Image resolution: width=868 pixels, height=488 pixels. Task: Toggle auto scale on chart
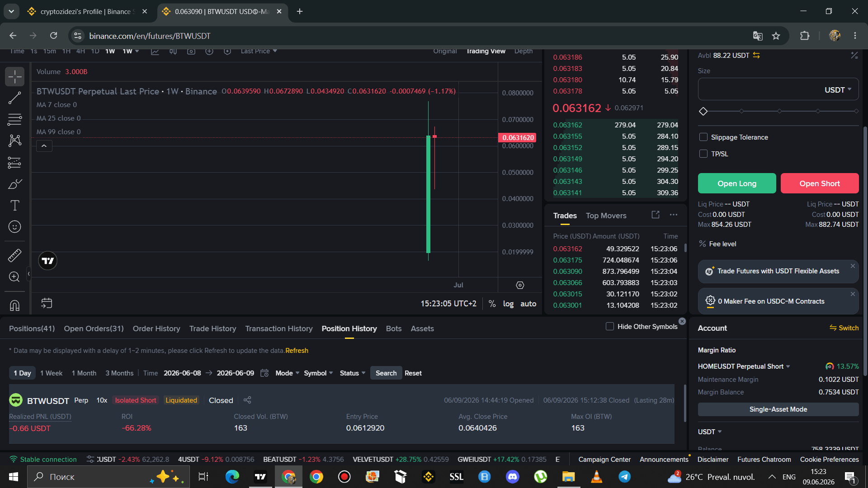[528, 304]
